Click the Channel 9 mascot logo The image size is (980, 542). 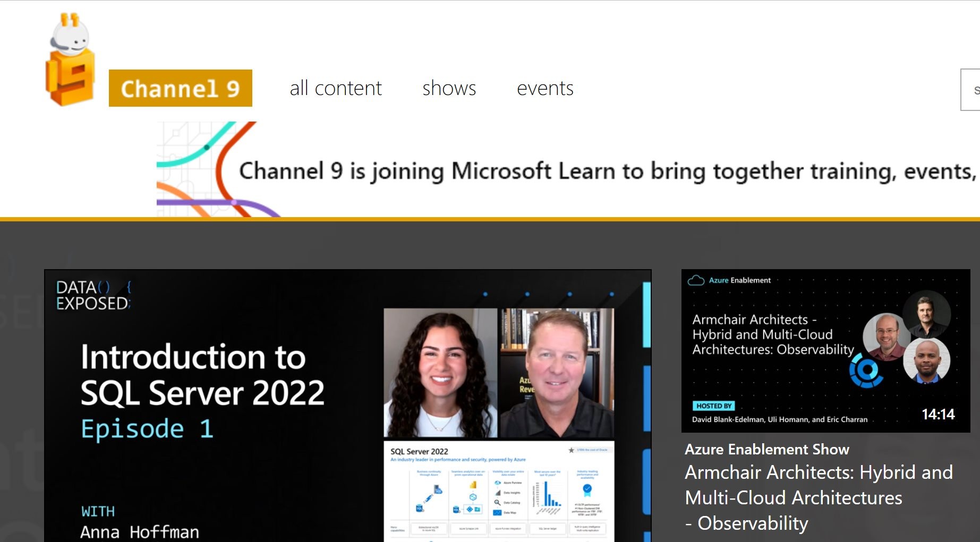tap(70, 59)
